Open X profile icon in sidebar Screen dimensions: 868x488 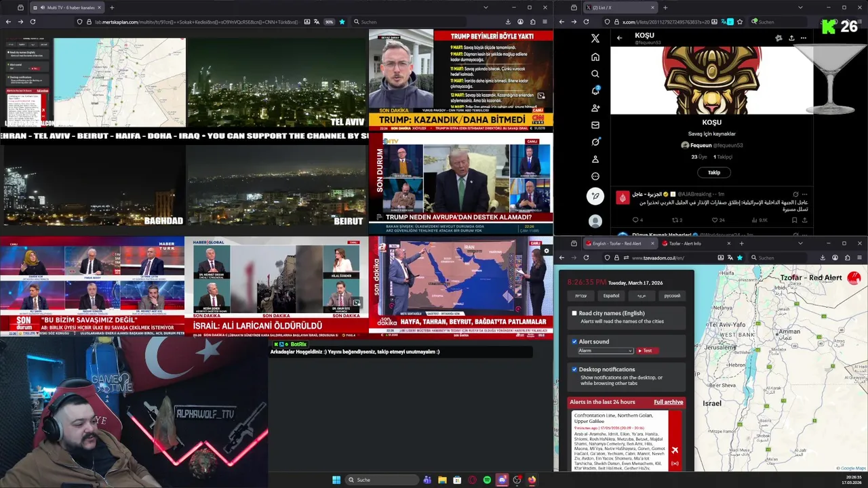tap(595, 159)
